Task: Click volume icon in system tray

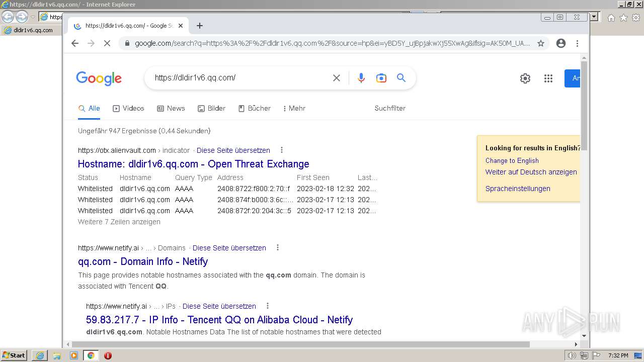Action: (x=572, y=355)
